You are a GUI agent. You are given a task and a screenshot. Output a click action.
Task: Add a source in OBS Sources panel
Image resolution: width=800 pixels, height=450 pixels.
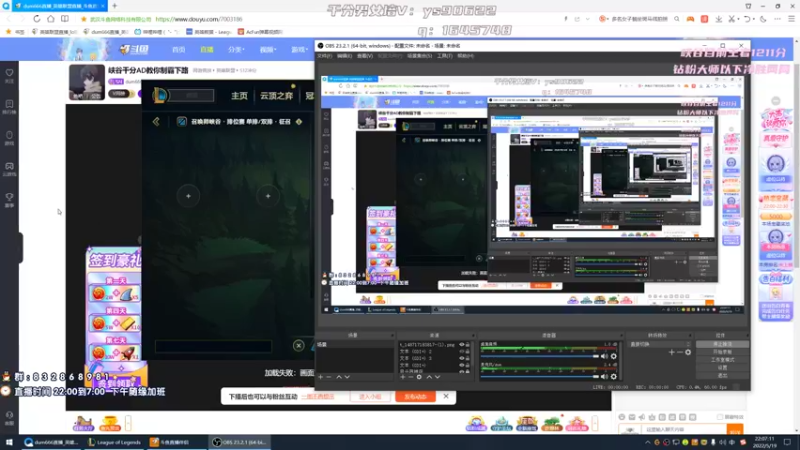403,377
